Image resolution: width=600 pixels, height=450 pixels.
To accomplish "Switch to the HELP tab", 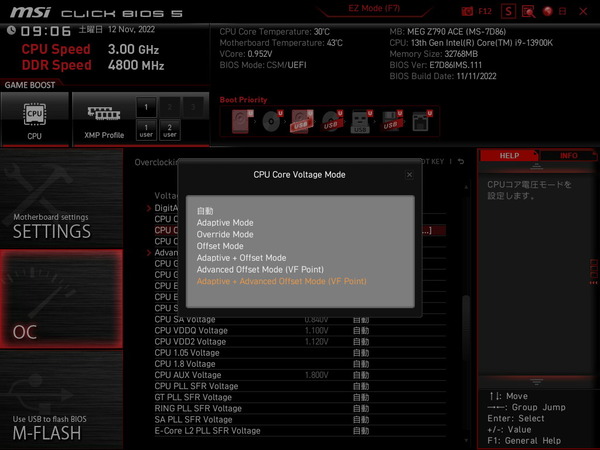I will tap(509, 156).
